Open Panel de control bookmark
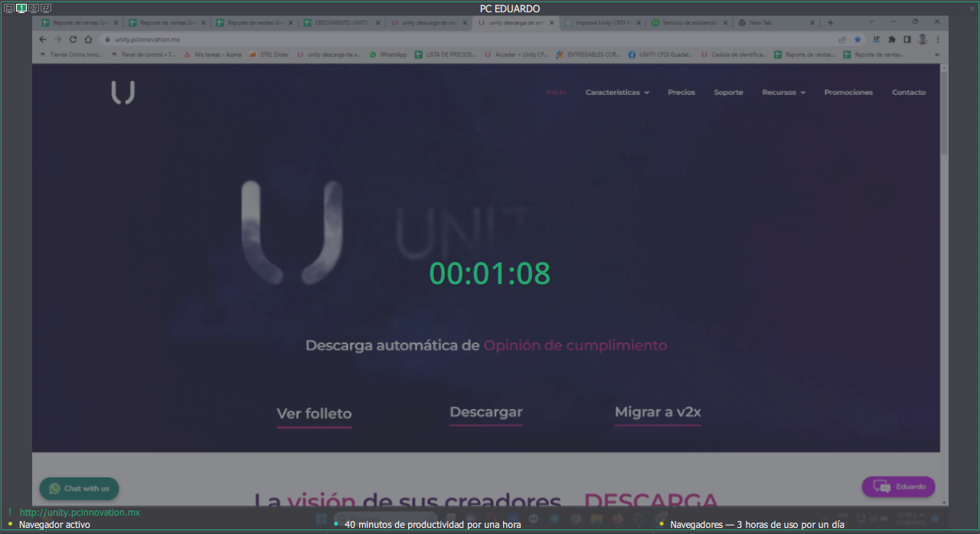 [x=142, y=54]
